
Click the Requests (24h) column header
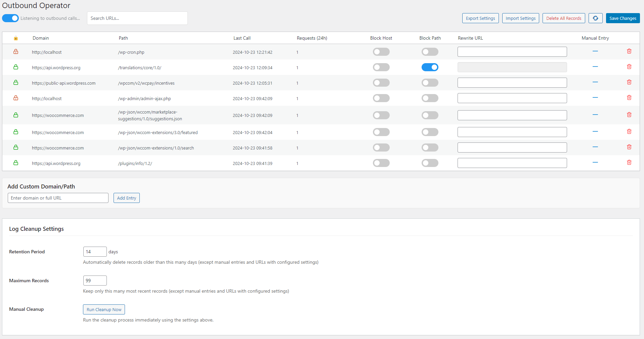tap(312, 38)
